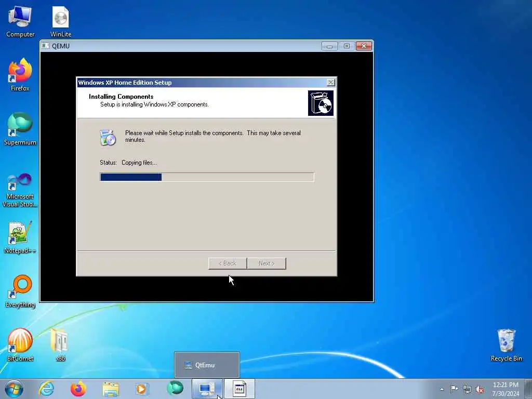Launch Firefox from the taskbar
The height and width of the screenshot is (399, 532).
pos(78,389)
